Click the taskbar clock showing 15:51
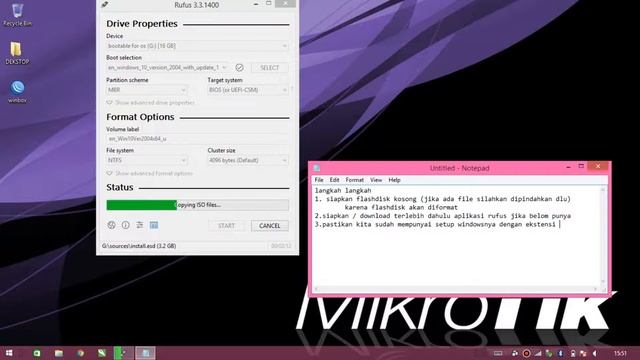Viewport: 640px width, 360px height. (x=620, y=353)
